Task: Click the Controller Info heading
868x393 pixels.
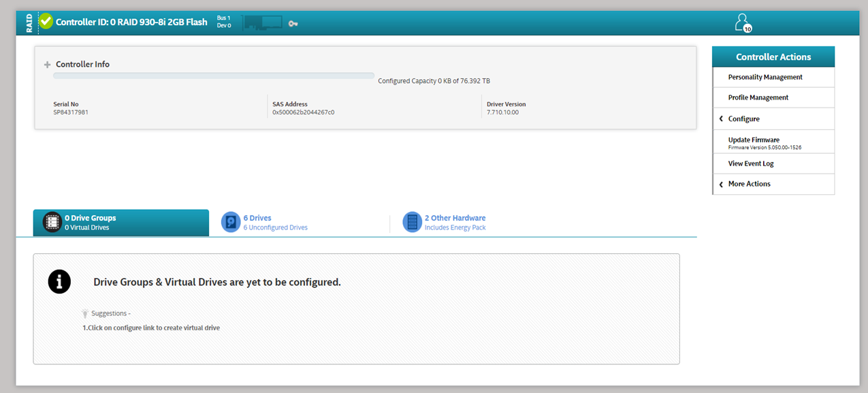Action: tap(82, 64)
